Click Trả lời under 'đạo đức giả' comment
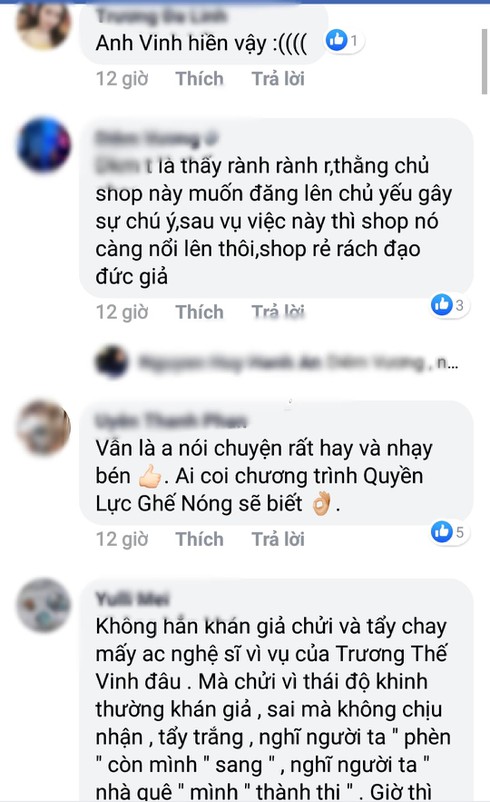490x802 pixels. click(278, 312)
